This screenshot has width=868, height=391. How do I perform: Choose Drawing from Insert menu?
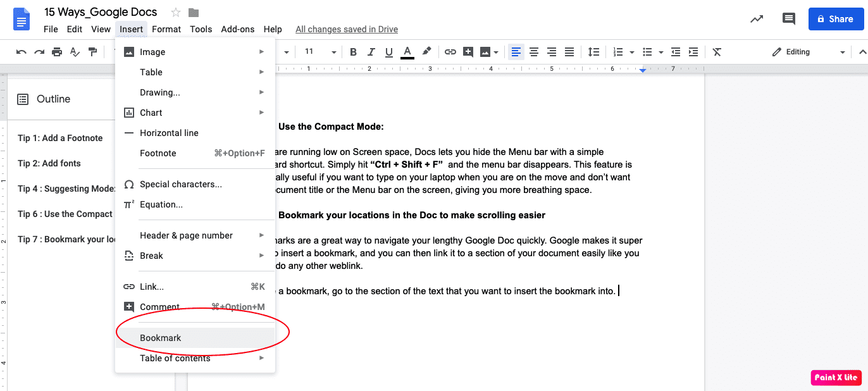click(195, 92)
